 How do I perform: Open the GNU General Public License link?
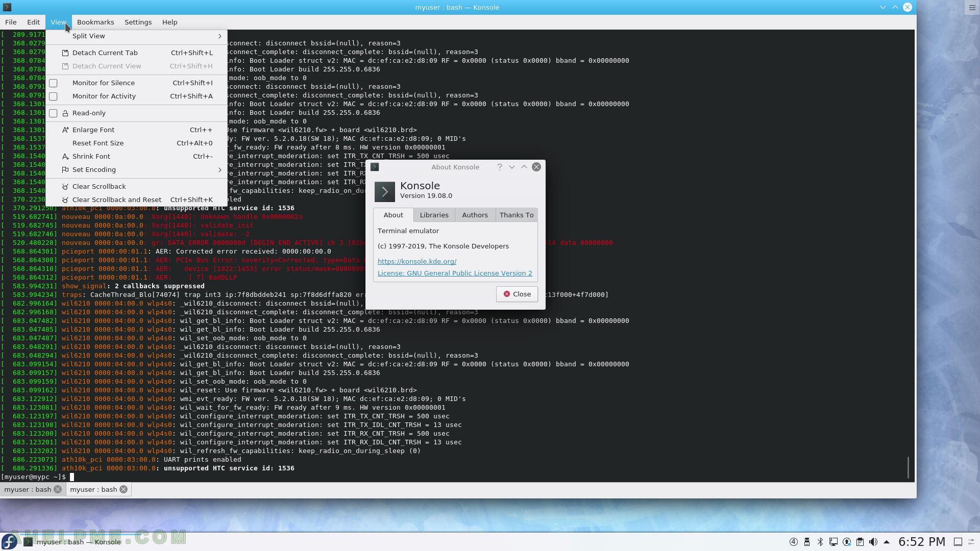pos(455,273)
